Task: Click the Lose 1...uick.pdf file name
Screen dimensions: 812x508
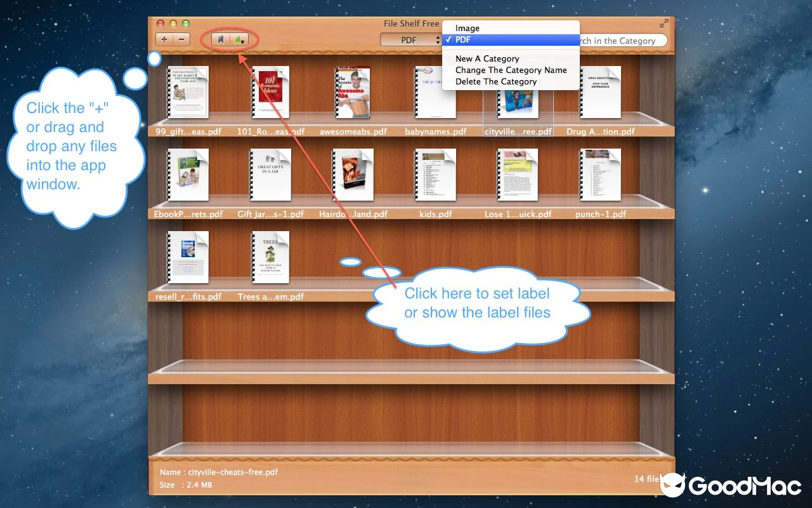Action: click(x=518, y=214)
